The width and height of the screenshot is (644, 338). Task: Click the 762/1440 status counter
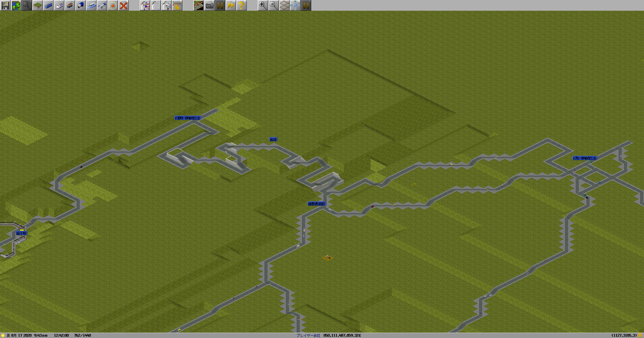click(83, 335)
